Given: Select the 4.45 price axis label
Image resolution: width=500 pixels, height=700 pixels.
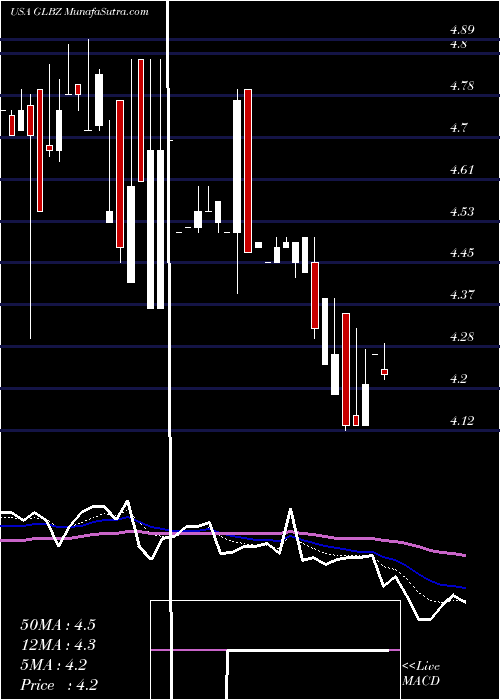Looking at the screenshot, I should pyautogui.click(x=462, y=253).
